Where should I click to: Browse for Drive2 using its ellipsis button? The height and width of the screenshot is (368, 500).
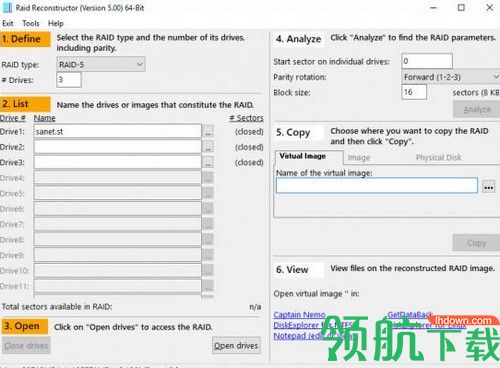point(208,147)
